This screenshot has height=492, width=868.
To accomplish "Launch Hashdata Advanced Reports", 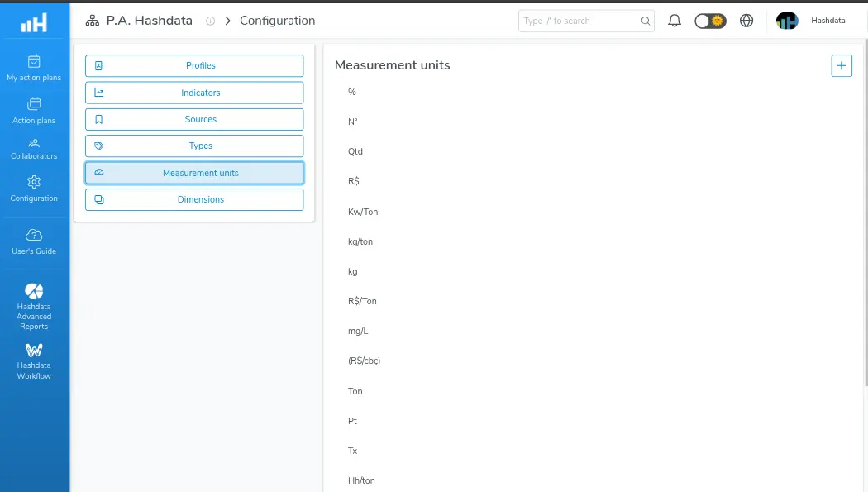I will click(34, 307).
